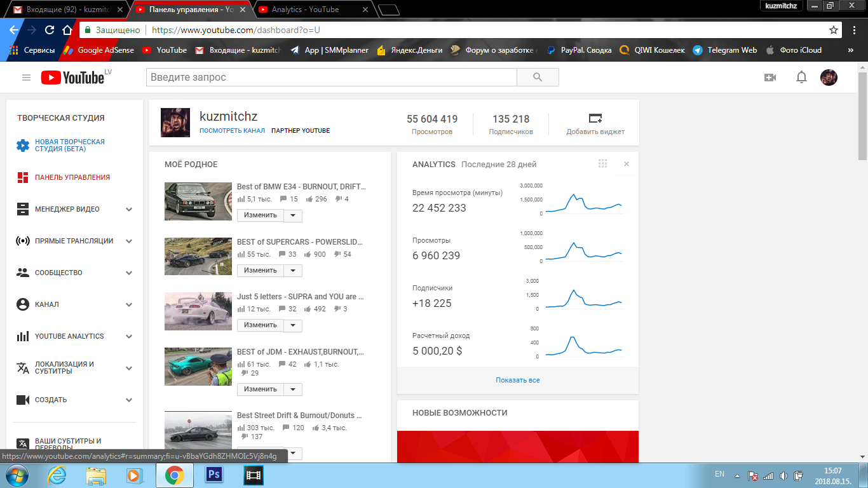This screenshot has height=488, width=868.
Task: Open the green JDM car thumbnail
Action: 198,366
